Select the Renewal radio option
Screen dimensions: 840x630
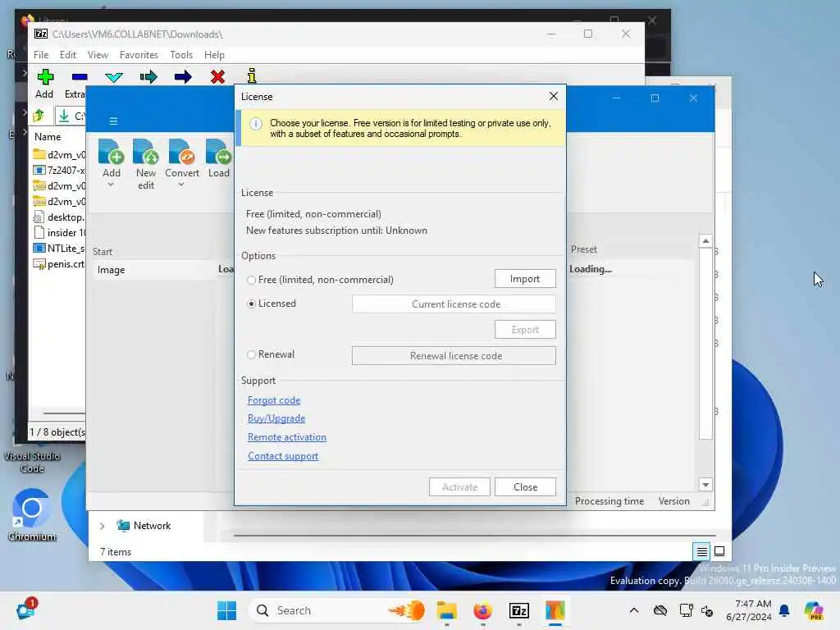251,354
